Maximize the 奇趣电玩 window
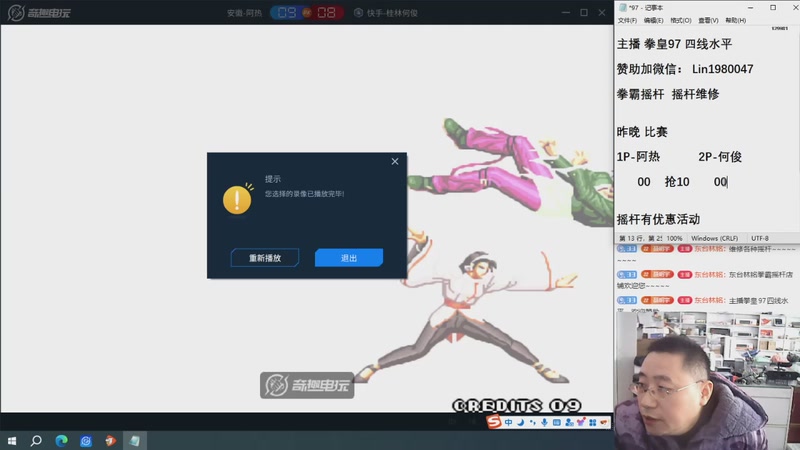This screenshot has width=800, height=450. [584, 12]
